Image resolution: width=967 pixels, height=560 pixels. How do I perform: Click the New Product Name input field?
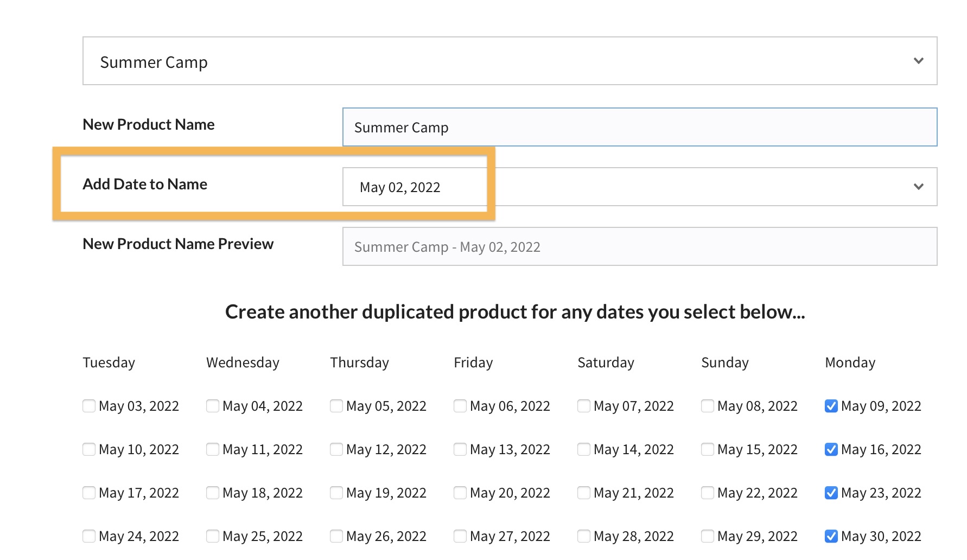coord(639,127)
